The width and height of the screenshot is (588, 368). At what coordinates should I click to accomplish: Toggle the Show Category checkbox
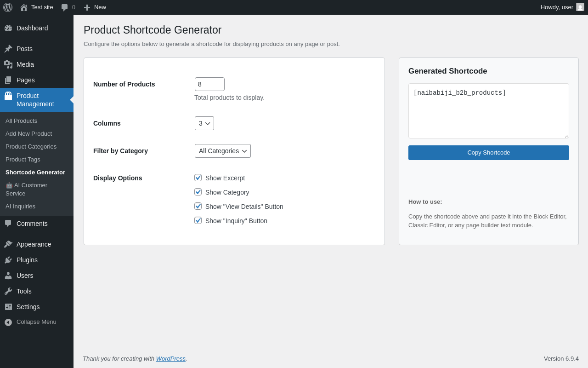coord(198,192)
